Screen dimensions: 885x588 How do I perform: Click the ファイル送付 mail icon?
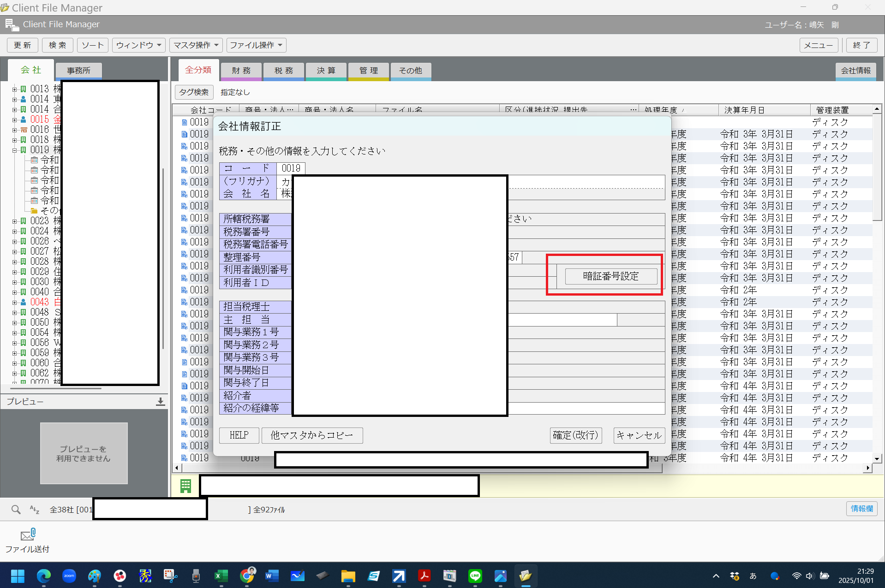[28, 535]
